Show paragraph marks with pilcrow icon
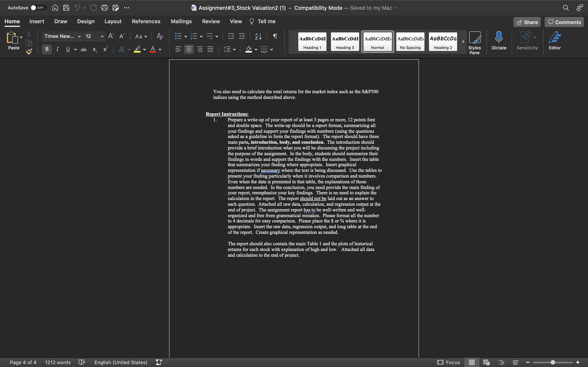Screen dimensions: 588x367 pos(275,36)
